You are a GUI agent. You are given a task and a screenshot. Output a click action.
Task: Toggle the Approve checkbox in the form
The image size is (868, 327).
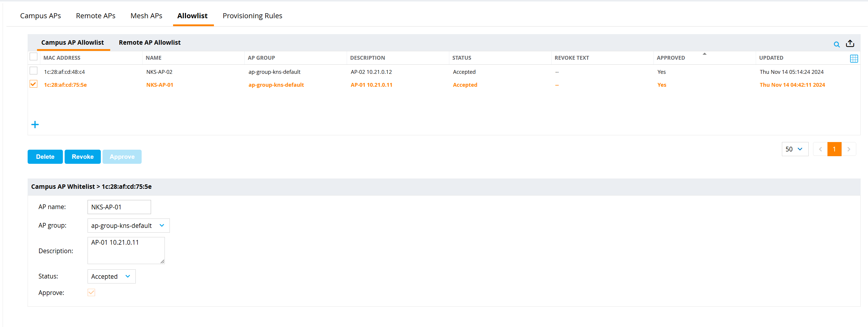(x=91, y=292)
